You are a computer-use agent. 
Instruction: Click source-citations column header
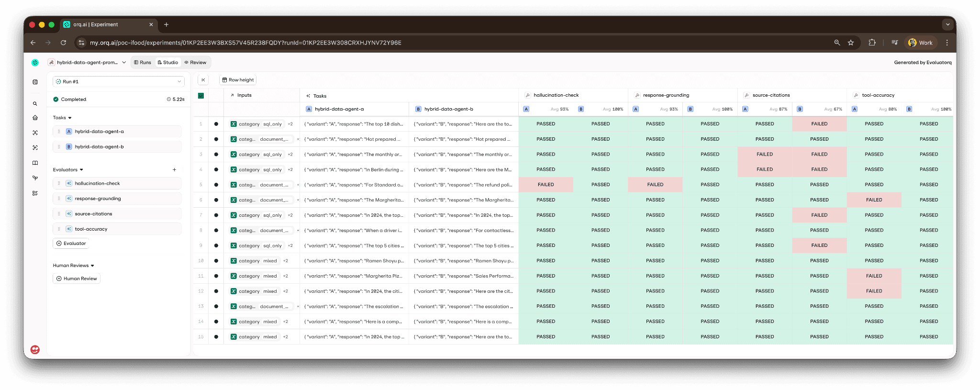792,95
